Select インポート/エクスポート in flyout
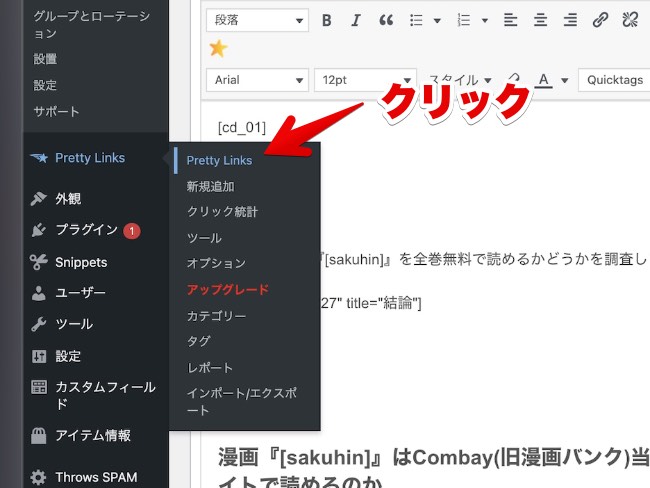The width and height of the screenshot is (650, 488). [x=242, y=401]
